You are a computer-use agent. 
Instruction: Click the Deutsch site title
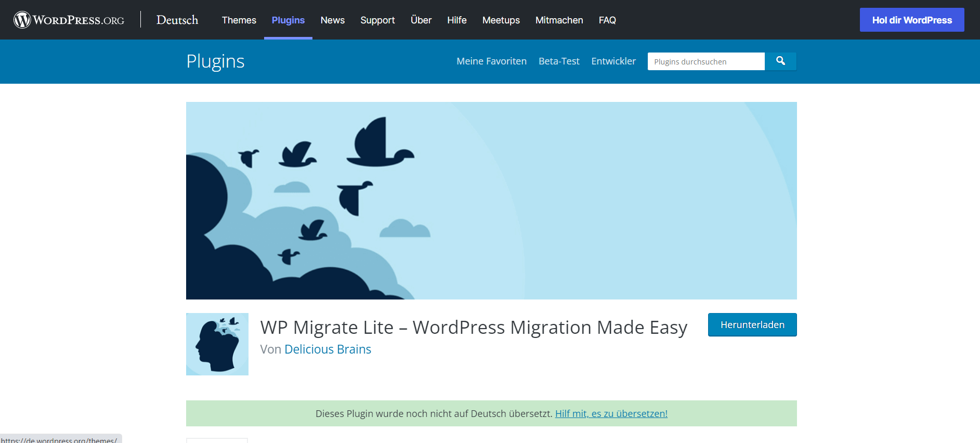click(177, 20)
